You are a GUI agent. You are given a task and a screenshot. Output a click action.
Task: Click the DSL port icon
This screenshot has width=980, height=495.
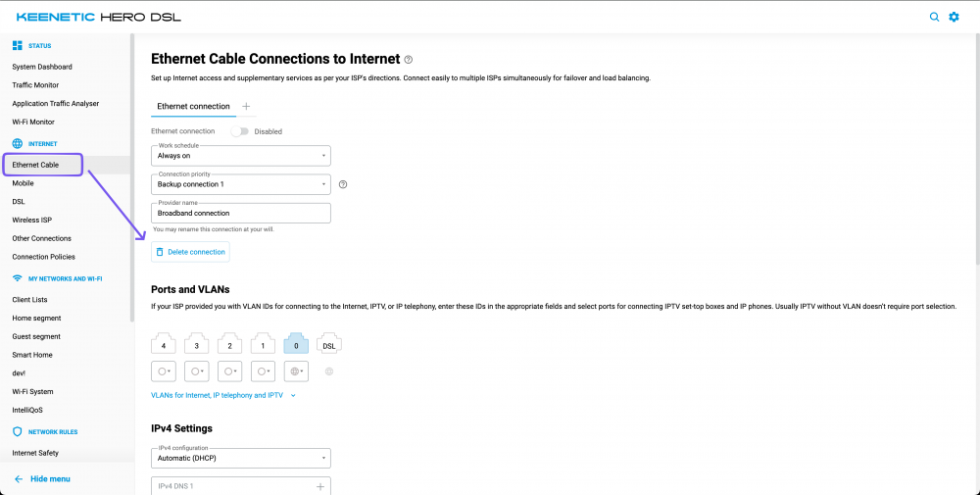pos(329,344)
